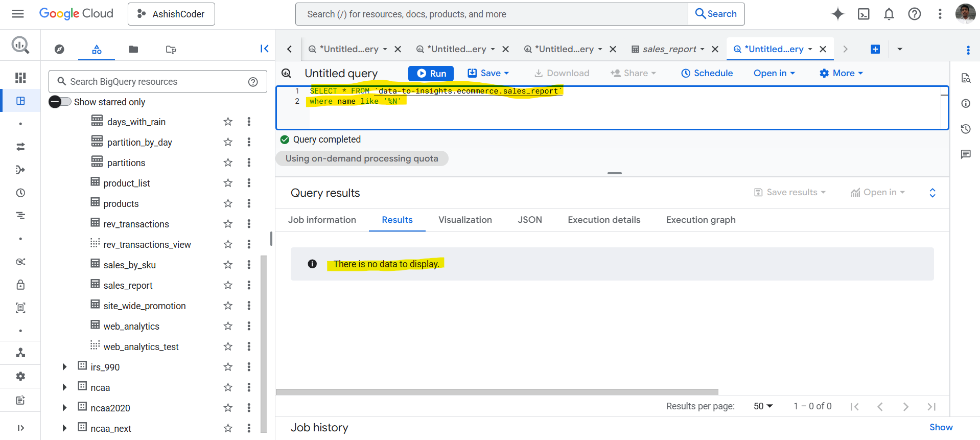Star the ncaa dataset
This screenshot has height=440, width=980.
(228, 387)
